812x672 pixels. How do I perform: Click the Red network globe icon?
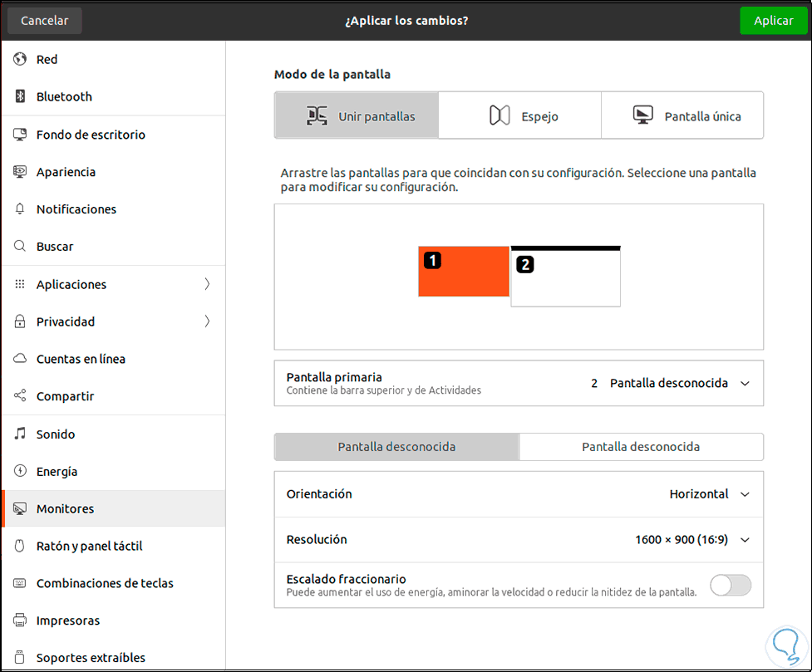coord(20,59)
